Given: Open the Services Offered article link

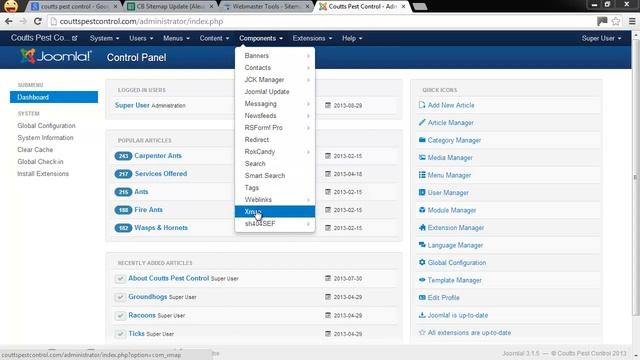Looking at the screenshot, I should pyautogui.click(x=161, y=173).
